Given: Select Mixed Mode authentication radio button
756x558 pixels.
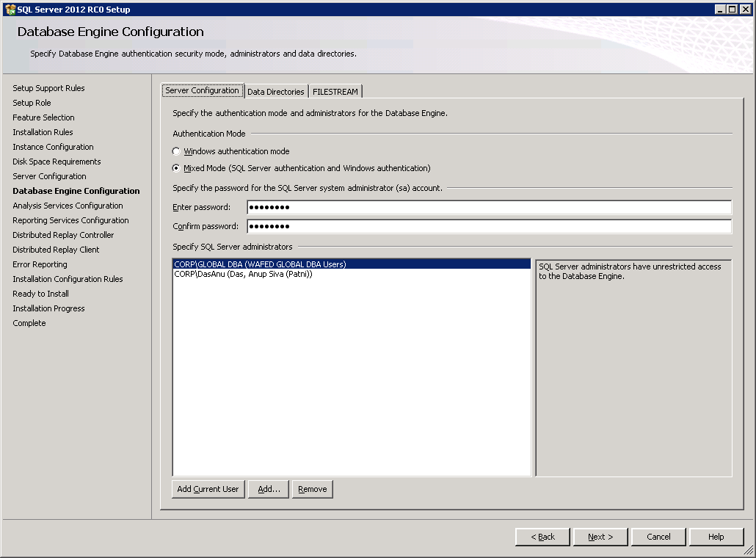Looking at the screenshot, I should click(x=176, y=168).
